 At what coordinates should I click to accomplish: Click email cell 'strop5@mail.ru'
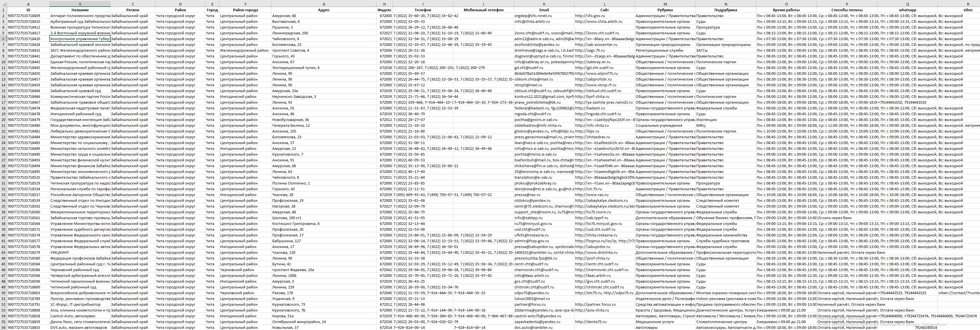544,85
